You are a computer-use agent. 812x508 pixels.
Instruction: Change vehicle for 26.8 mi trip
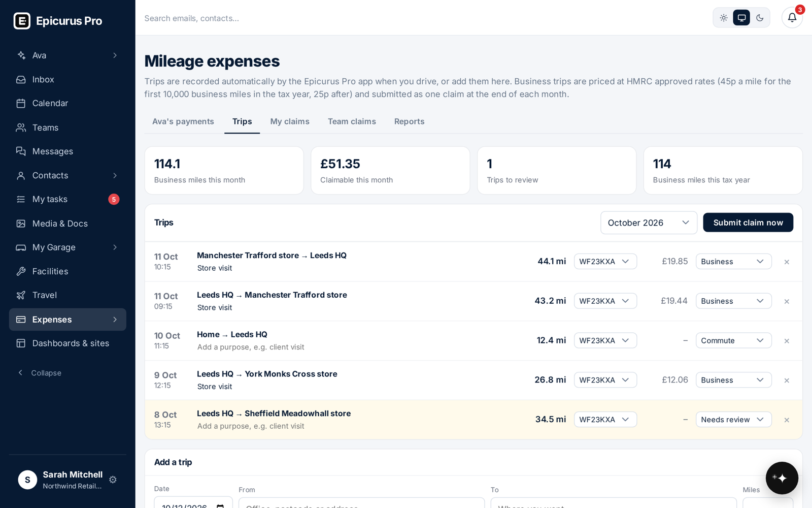coord(605,380)
